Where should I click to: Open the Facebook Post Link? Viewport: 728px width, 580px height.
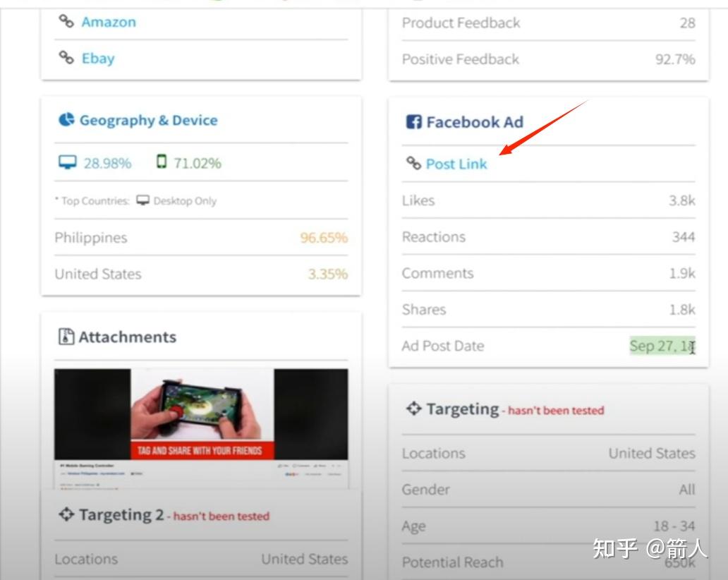click(456, 164)
